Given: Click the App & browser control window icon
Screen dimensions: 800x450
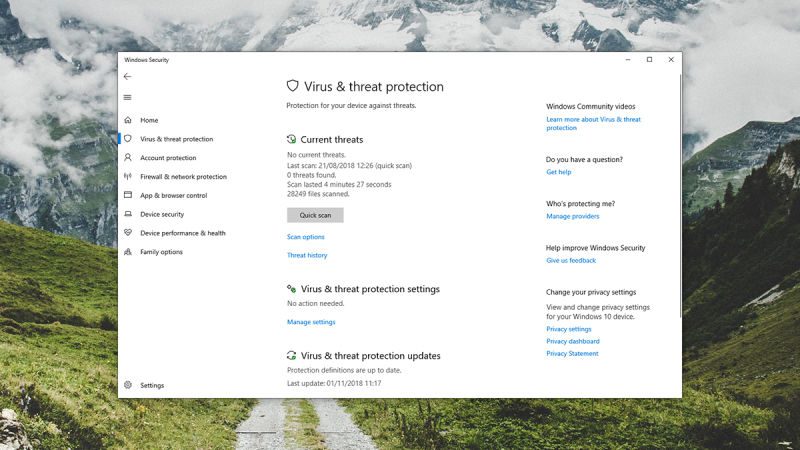Looking at the screenshot, I should (128, 195).
